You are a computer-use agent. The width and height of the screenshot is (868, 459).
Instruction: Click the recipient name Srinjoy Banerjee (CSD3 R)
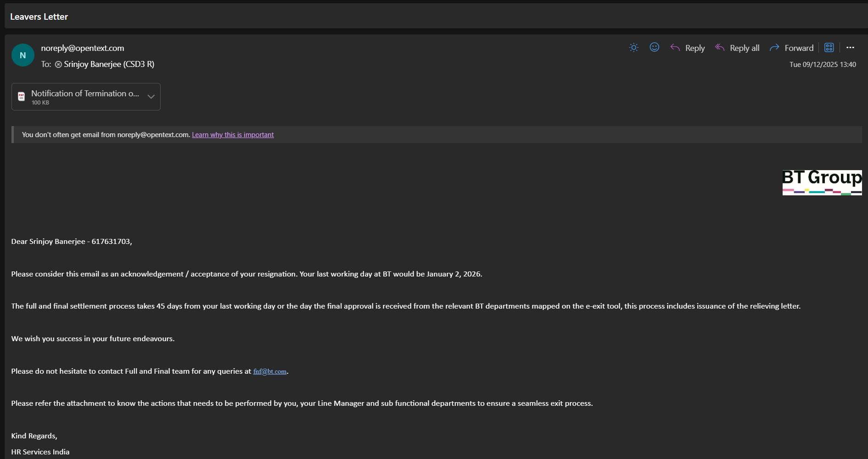[109, 64]
